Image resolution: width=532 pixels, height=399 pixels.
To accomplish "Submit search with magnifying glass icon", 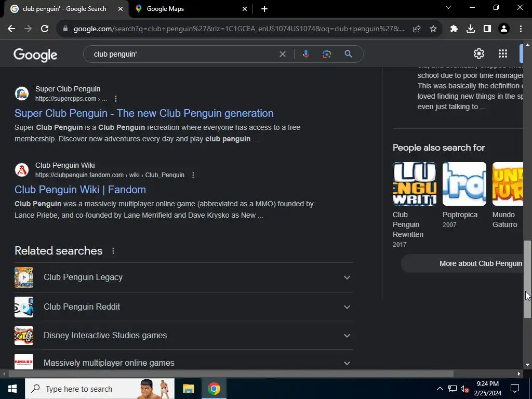I will 348,54.
